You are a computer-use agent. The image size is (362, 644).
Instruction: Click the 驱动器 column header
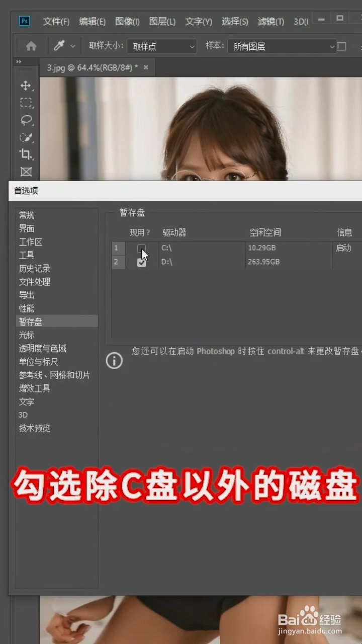pyautogui.click(x=174, y=232)
